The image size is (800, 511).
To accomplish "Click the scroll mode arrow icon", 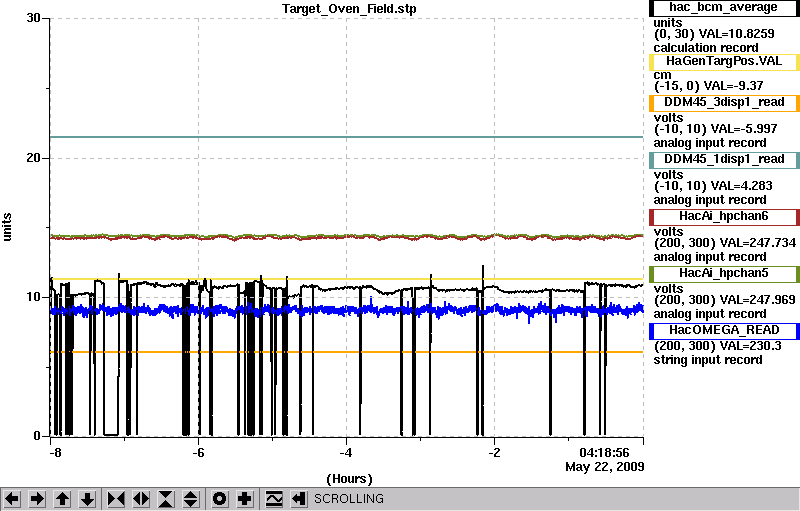I will [299, 499].
